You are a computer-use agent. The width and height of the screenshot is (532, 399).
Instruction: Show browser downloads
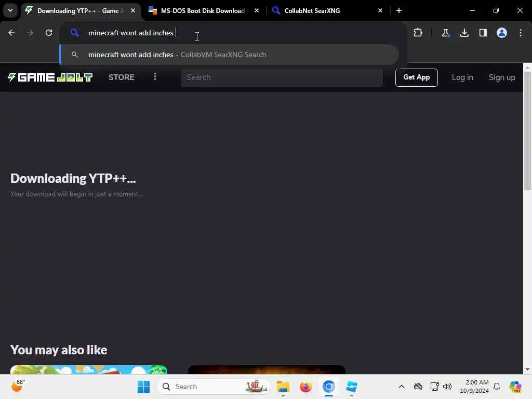[464, 33]
